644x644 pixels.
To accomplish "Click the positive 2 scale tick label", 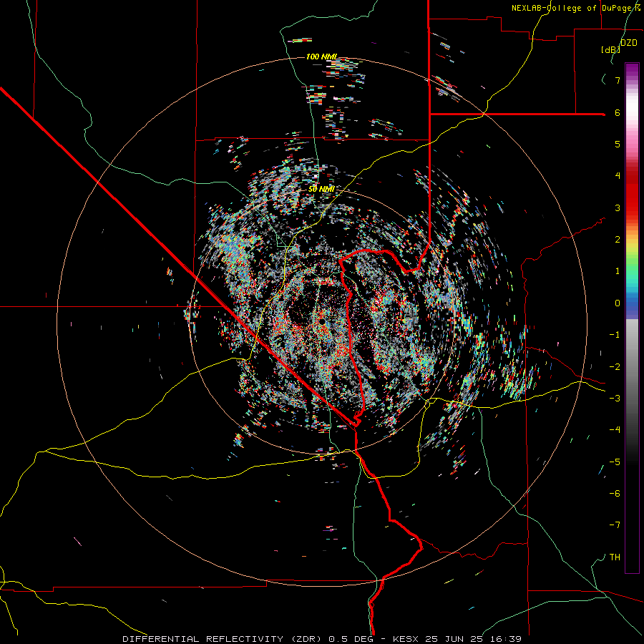I will click(x=618, y=240).
